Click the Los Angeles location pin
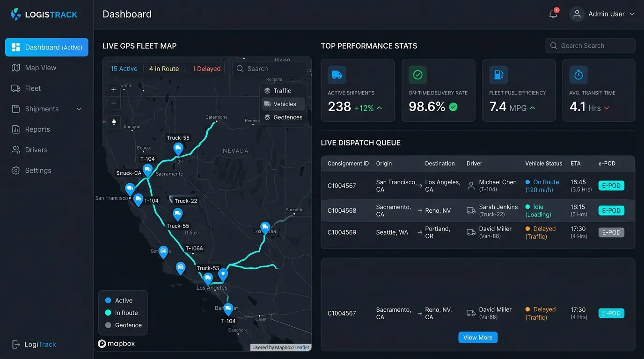 click(223, 274)
